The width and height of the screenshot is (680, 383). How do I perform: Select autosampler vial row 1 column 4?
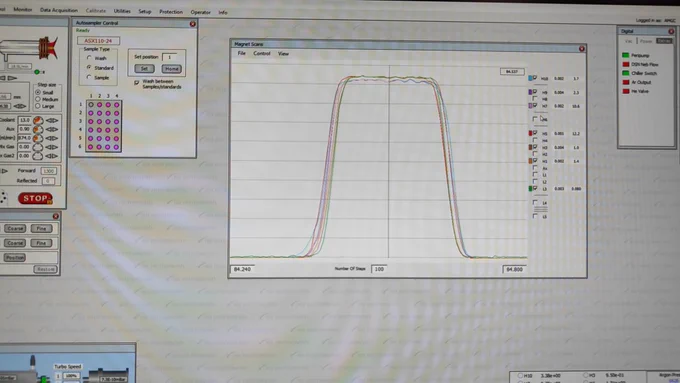[117, 105]
